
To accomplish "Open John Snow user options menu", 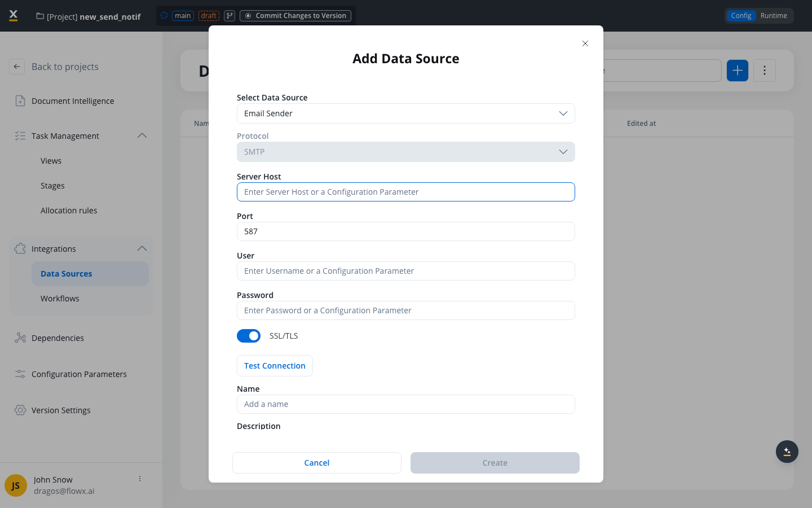I will coord(140,479).
